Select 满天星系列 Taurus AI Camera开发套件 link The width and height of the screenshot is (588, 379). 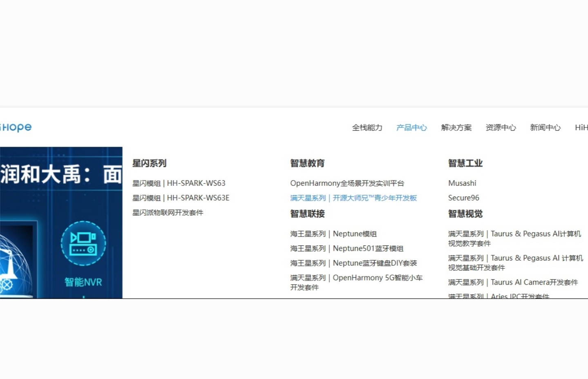pyautogui.click(x=513, y=283)
